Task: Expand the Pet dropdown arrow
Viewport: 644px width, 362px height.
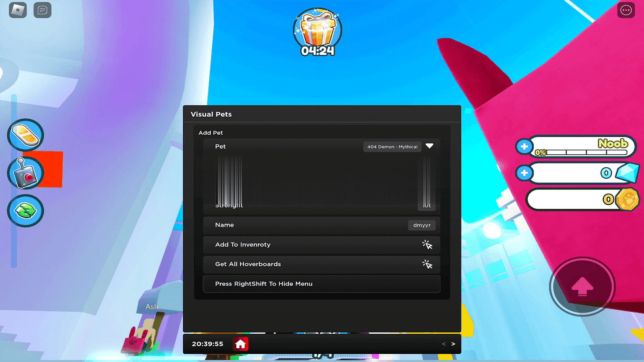Action: 429,146
